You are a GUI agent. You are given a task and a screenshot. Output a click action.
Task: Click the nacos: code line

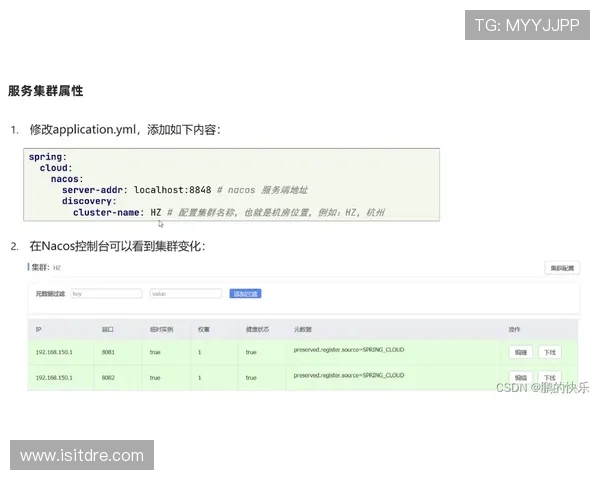tap(67, 179)
